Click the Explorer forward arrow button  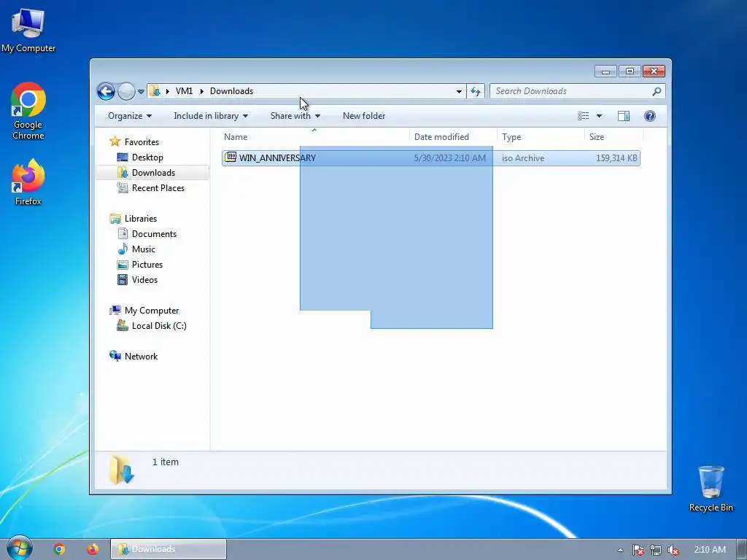point(126,91)
